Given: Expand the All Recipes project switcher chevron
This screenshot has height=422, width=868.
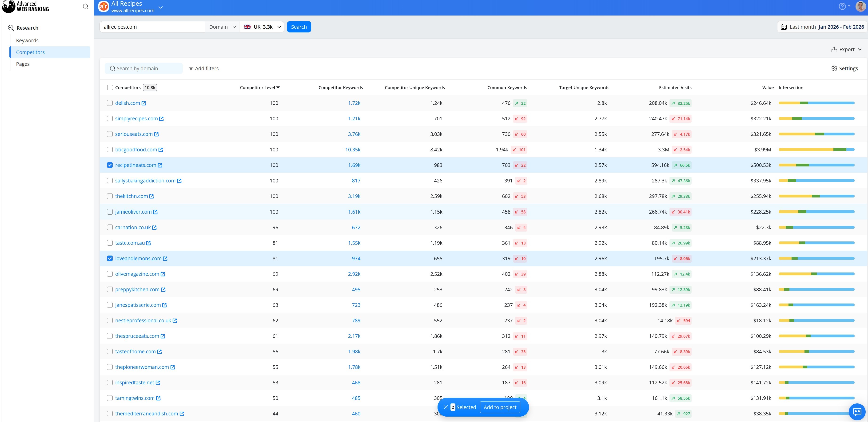Looking at the screenshot, I should (x=161, y=8).
